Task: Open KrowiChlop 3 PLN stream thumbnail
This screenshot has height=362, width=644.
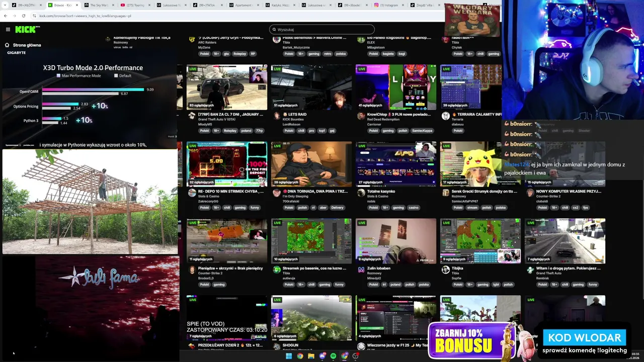Action: click(x=396, y=87)
